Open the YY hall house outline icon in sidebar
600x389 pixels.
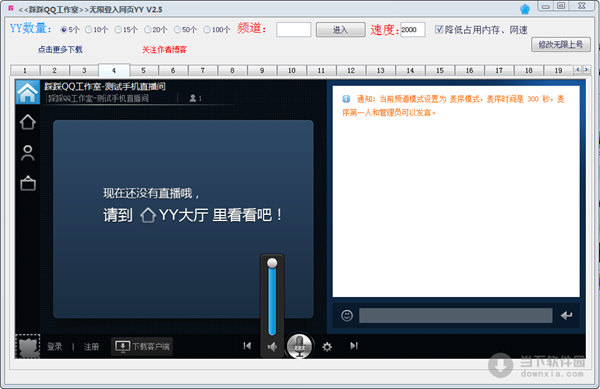coord(28,122)
